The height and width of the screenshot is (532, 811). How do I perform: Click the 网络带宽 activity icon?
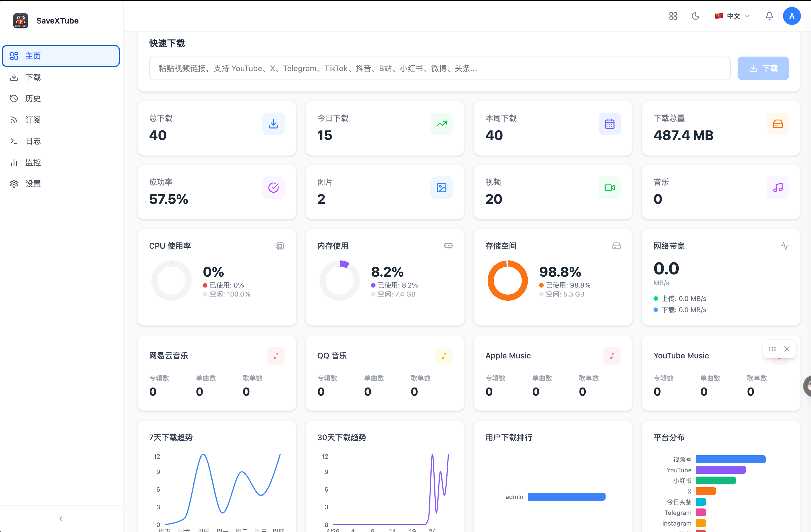click(x=785, y=246)
